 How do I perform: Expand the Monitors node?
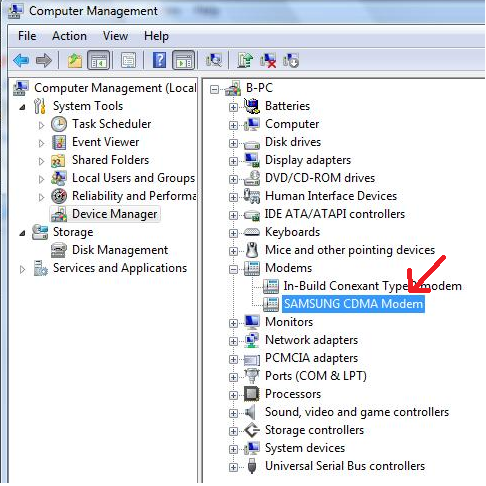[233, 323]
